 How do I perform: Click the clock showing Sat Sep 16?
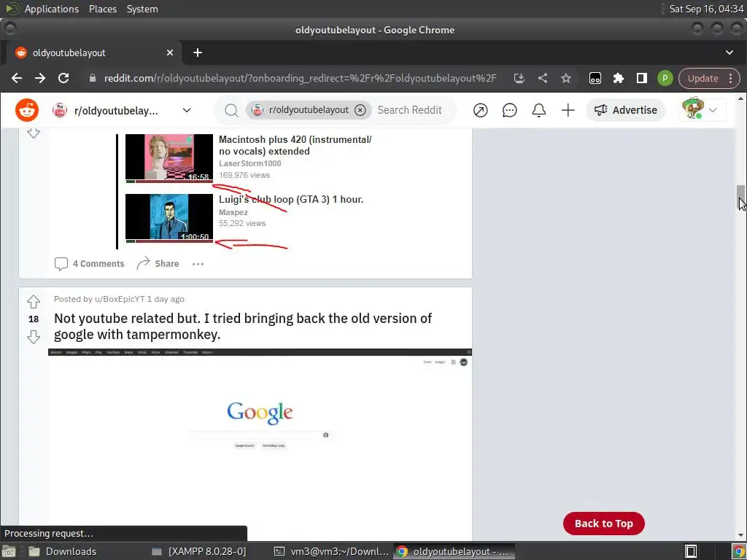[706, 9]
